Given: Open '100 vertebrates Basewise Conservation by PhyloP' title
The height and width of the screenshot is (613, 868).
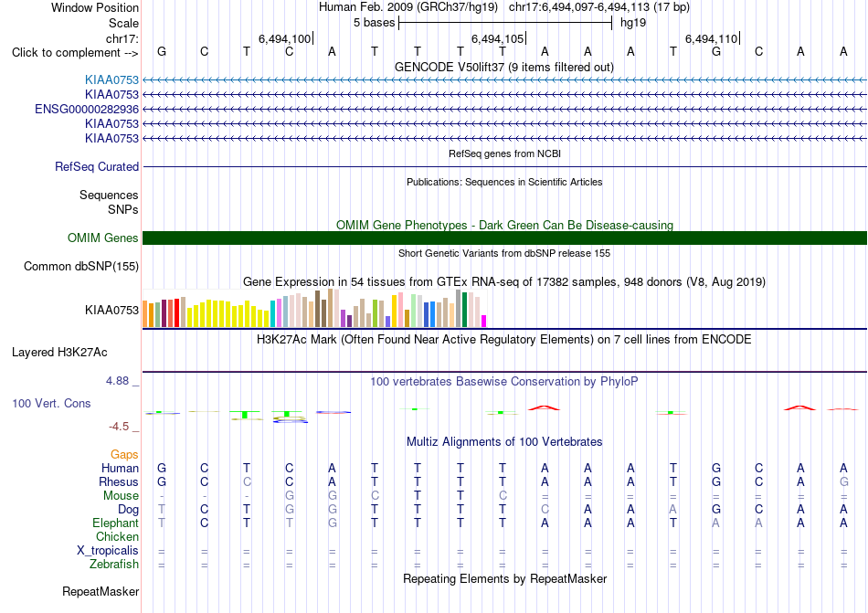Looking at the screenshot, I should 504,381.
